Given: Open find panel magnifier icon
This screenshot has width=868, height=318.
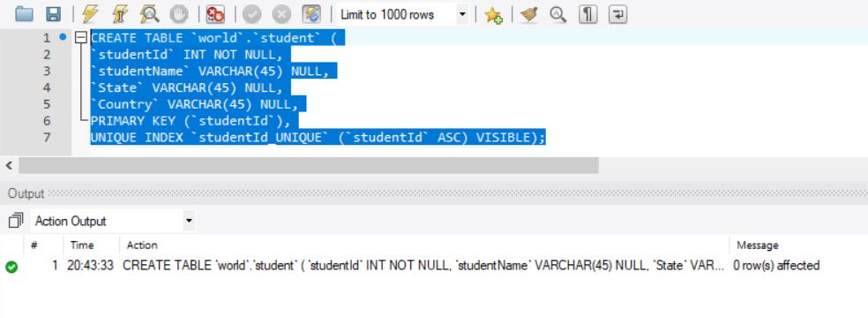Looking at the screenshot, I should click(558, 14).
